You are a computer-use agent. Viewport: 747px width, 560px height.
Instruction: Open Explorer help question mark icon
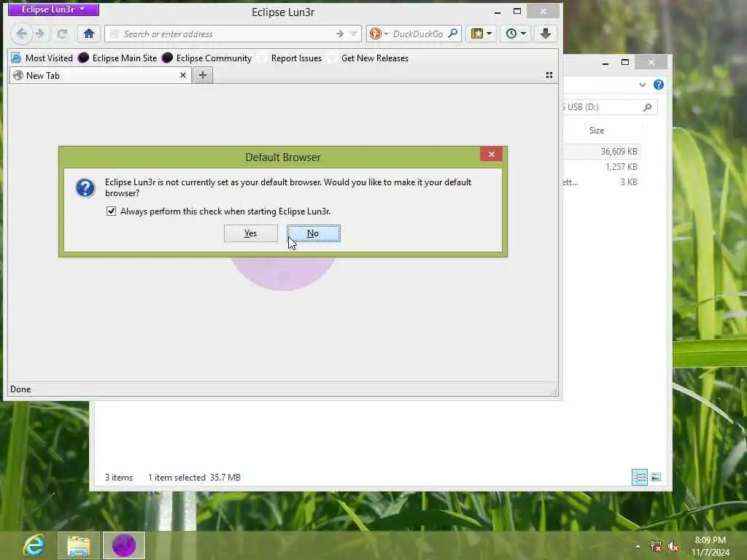pos(659,85)
